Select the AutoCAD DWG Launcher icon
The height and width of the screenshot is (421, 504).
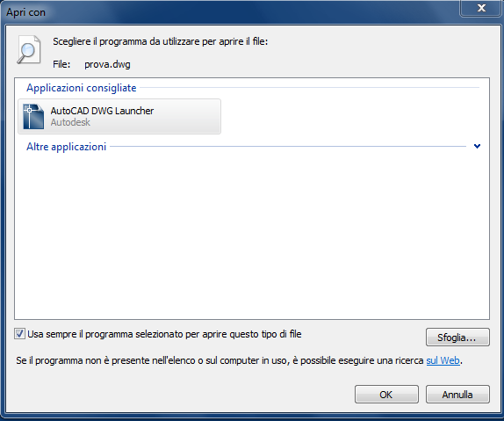tap(33, 117)
